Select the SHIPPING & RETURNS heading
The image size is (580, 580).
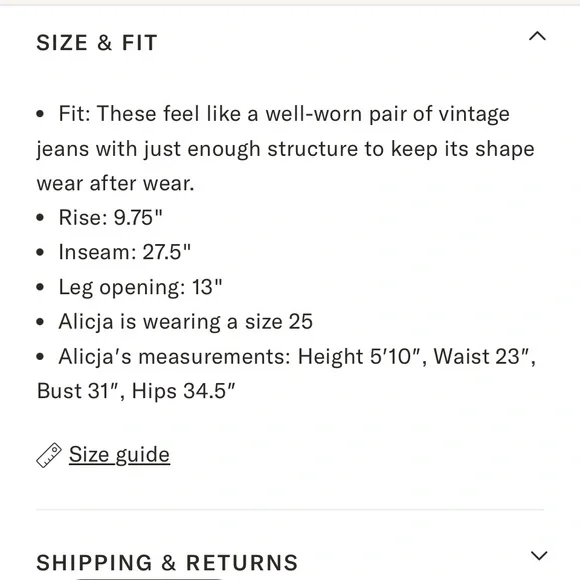click(x=167, y=563)
